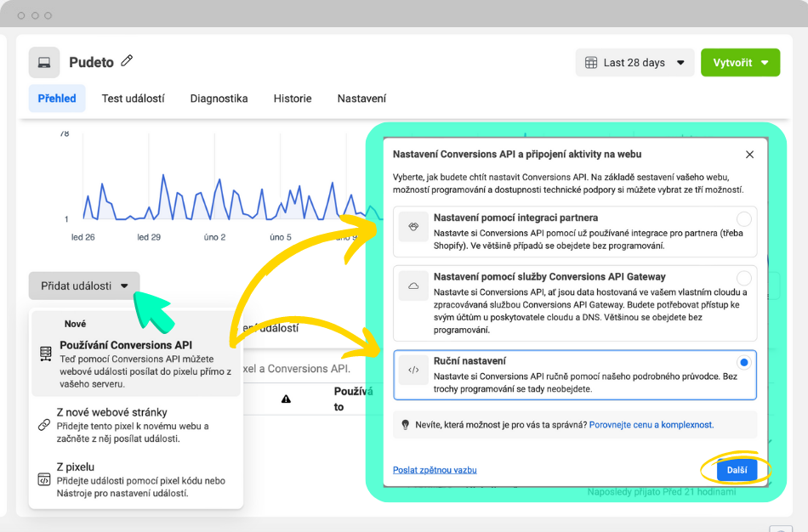
Task: Click the lightbulb hint icon
Action: (405, 425)
